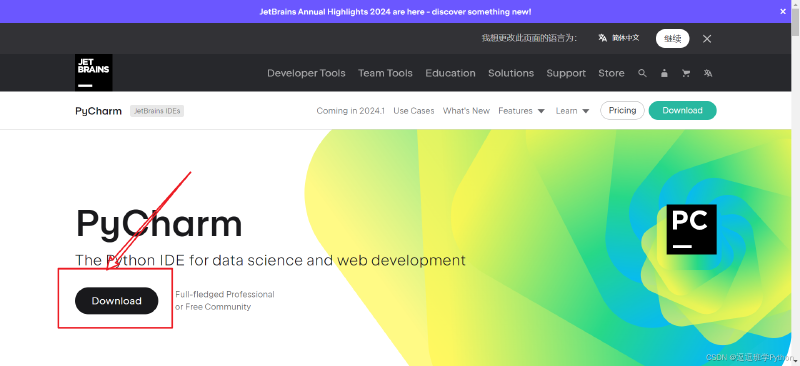Click the green Download button in submenu
Screen dimensions: 800x366
683,110
